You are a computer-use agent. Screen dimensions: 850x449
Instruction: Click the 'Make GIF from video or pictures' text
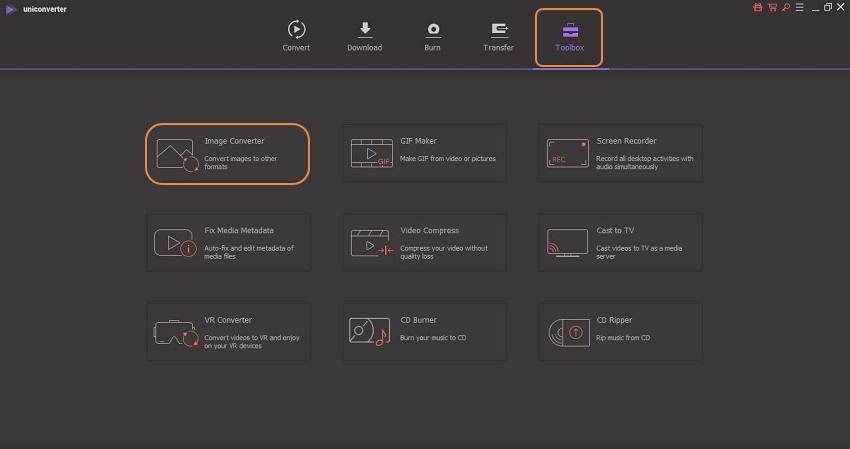447,159
